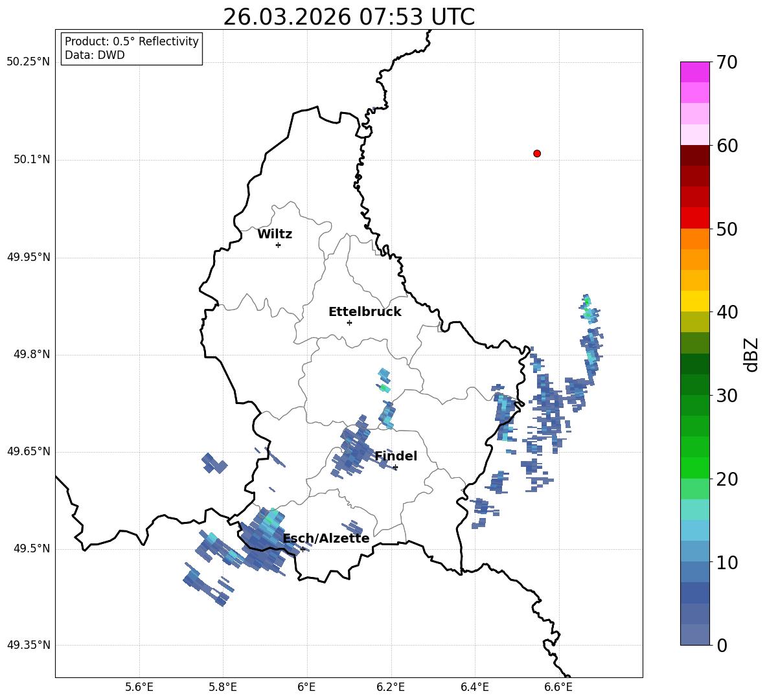
Task: Click the radar echo west of Findel
Action: tap(352, 449)
